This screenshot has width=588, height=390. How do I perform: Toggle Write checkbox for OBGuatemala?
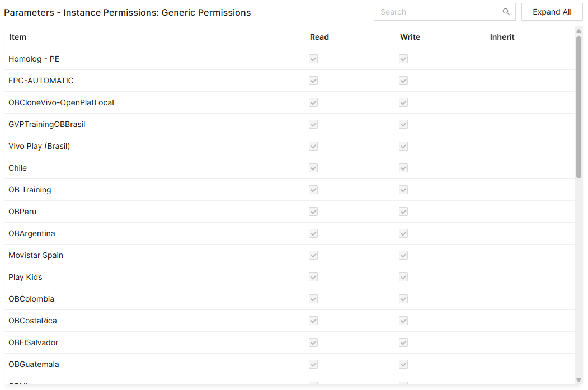403,364
